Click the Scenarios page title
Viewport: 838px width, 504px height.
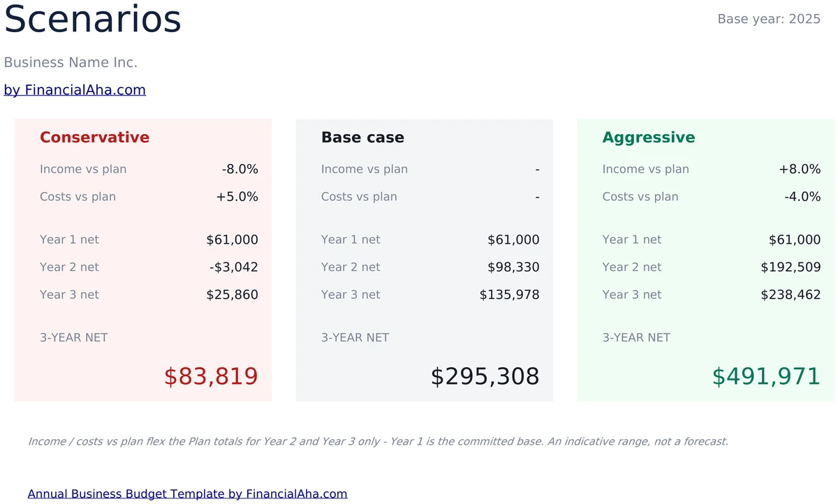coord(93,20)
